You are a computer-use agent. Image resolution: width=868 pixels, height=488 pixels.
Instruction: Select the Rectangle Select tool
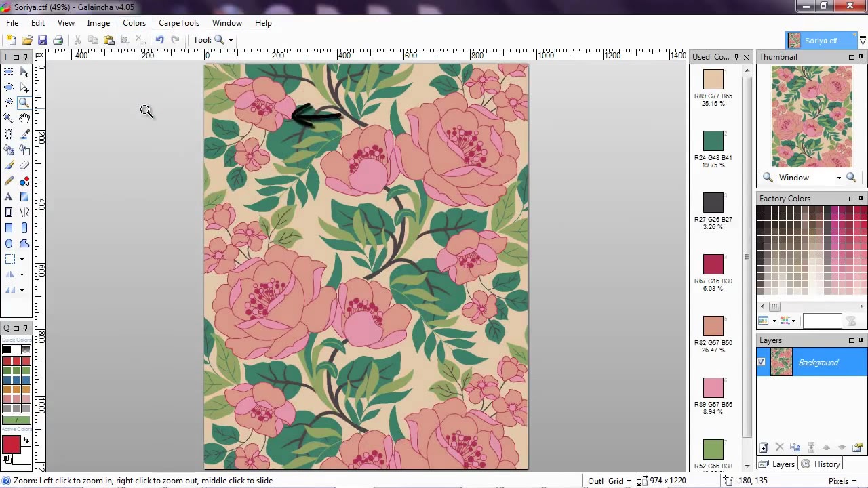point(9,72)
